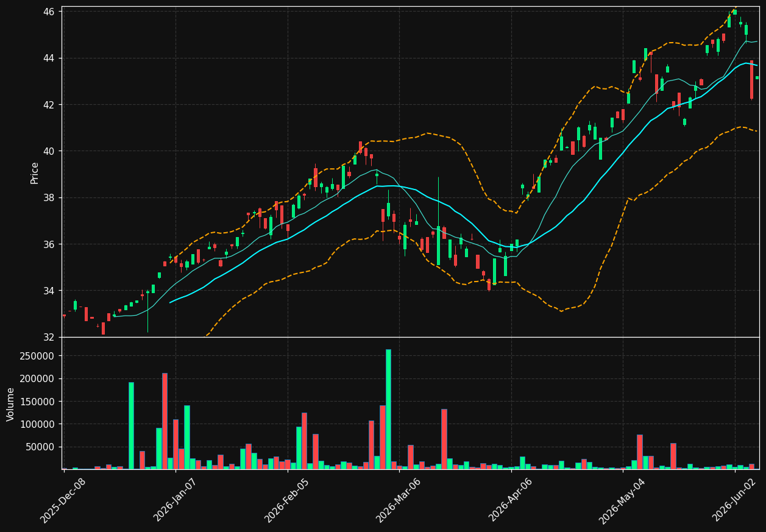Click the 2026-Apr-06 date label
The image size is (766, 532).
[511, 500]
